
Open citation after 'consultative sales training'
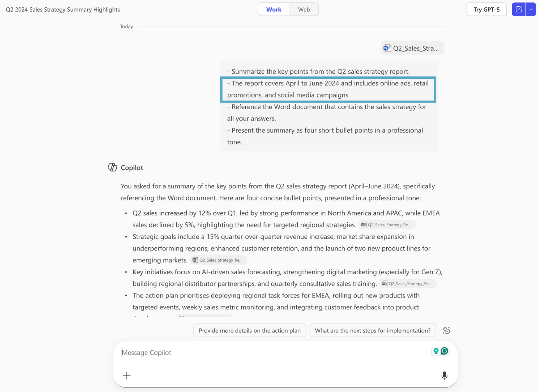point(407,284)
